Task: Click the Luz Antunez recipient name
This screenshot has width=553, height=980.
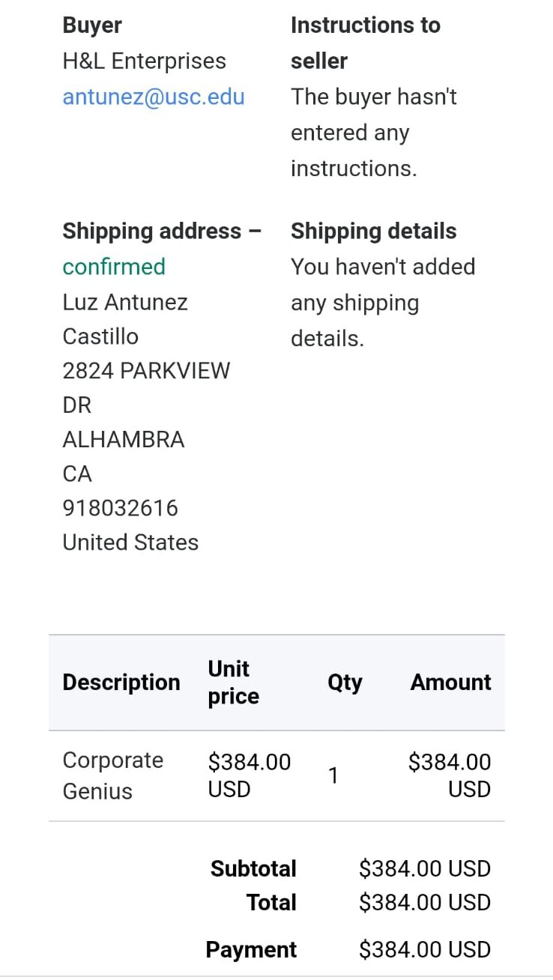Action: tap(125, 303)
